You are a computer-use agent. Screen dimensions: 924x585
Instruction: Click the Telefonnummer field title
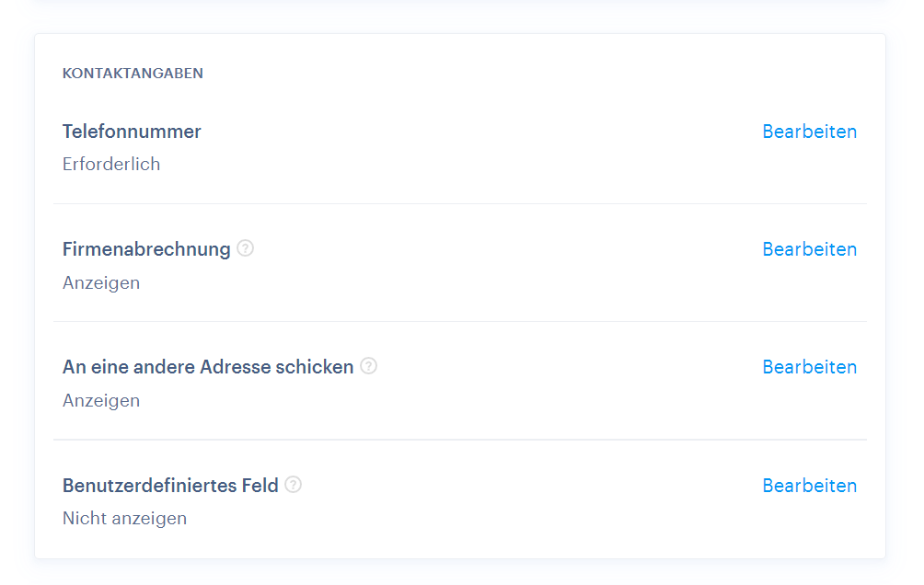pyautogui.click(x=132, y=132)
